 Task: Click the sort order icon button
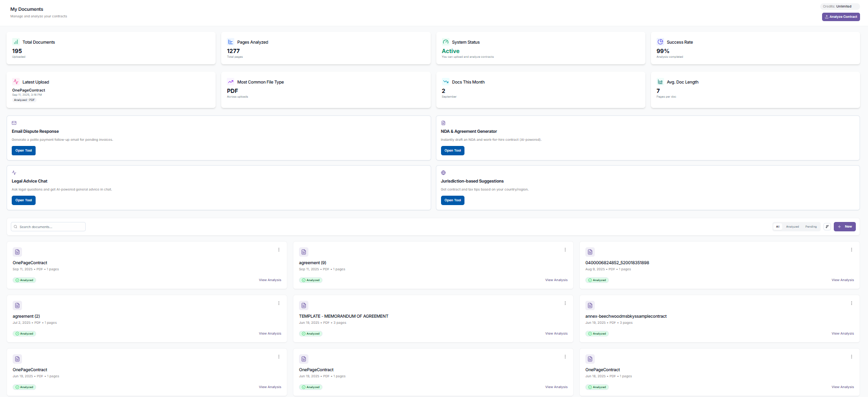[x=827, y=227]
